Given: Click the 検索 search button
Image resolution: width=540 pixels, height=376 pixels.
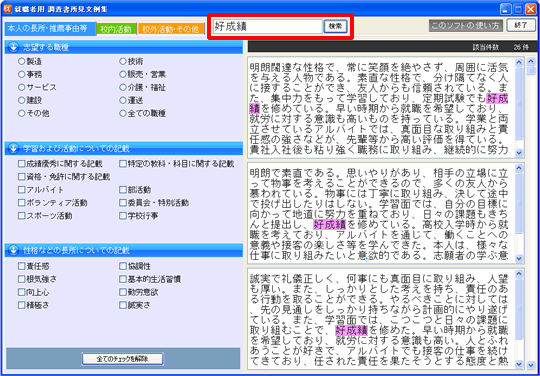Looking at the screenshot, I should point(335,26).
